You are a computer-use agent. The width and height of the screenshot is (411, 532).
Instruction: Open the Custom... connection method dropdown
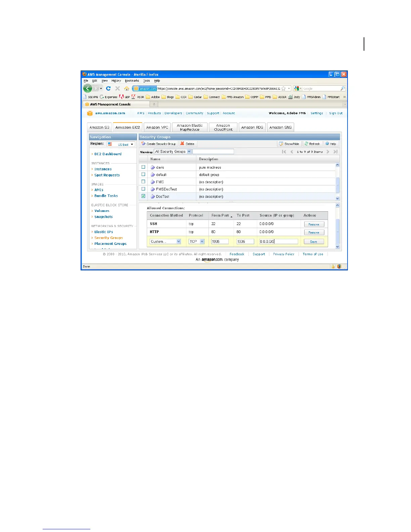pyautogui.click(x=165, y=241)
